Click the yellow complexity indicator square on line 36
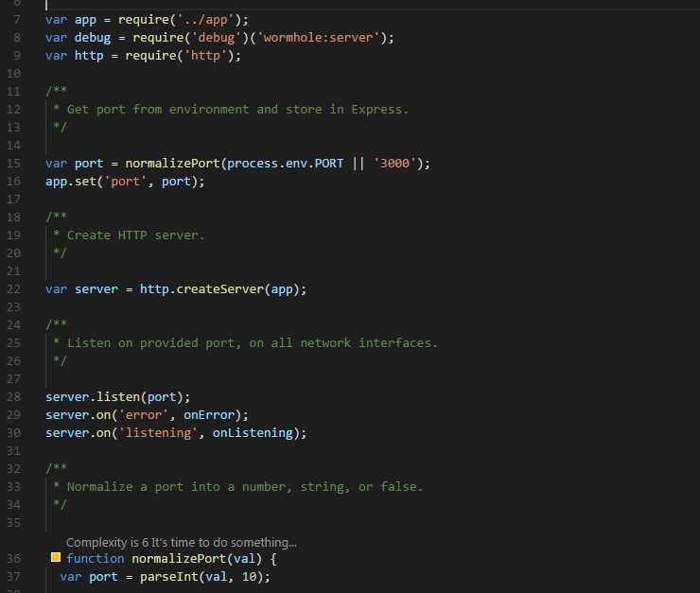 click(56, 557)
